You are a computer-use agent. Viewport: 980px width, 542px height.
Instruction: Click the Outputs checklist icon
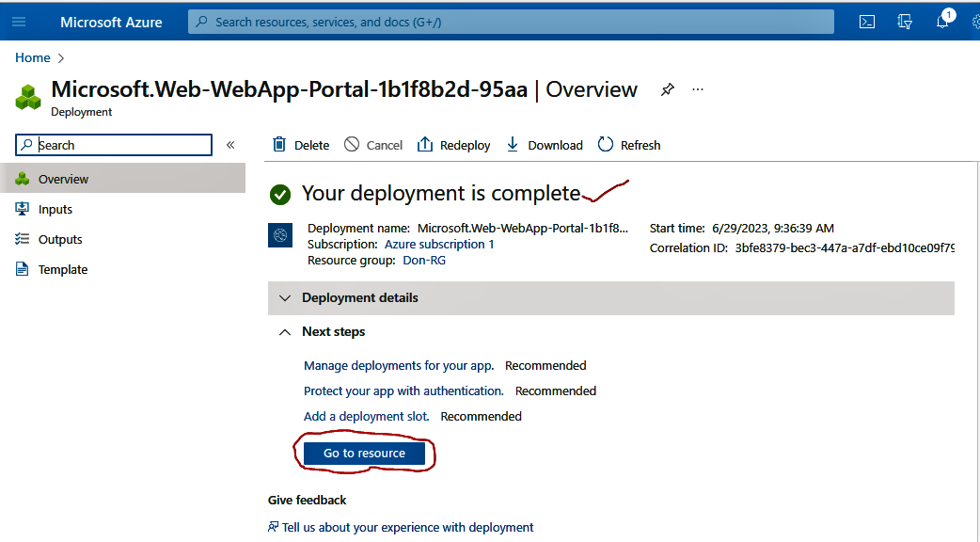(x=22, y=239)
